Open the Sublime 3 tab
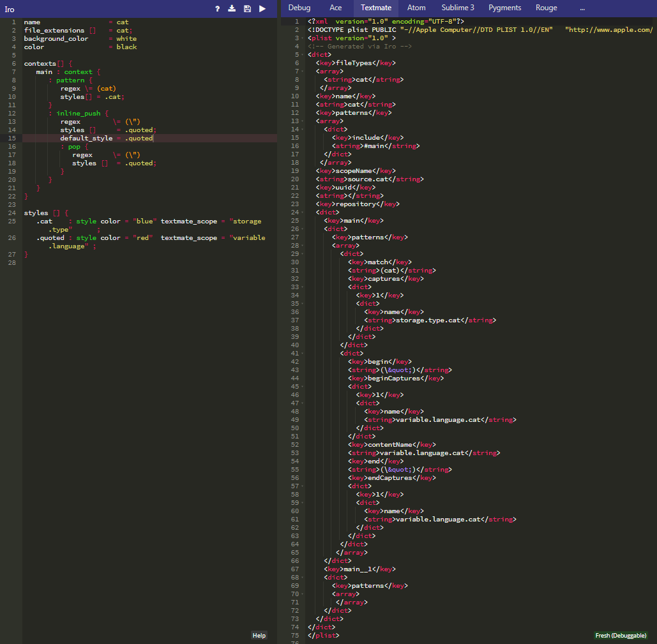 pyautogui.click(x=457, y=8)
